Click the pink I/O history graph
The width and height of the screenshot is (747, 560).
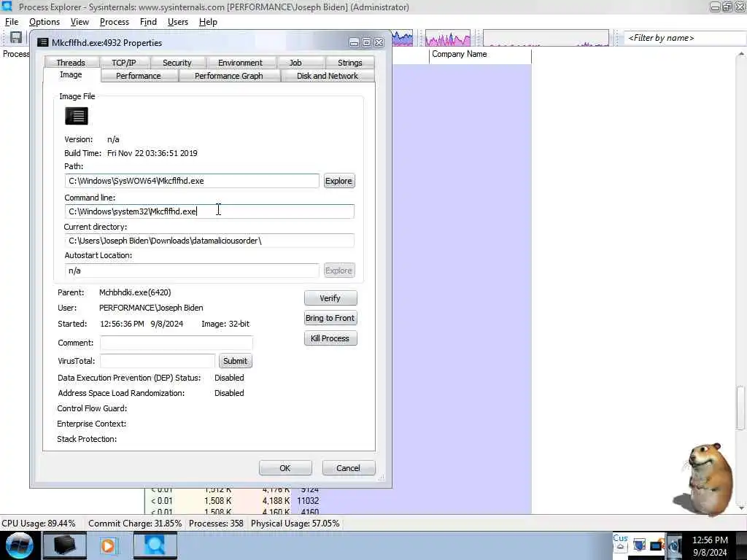tap(447, 38)
